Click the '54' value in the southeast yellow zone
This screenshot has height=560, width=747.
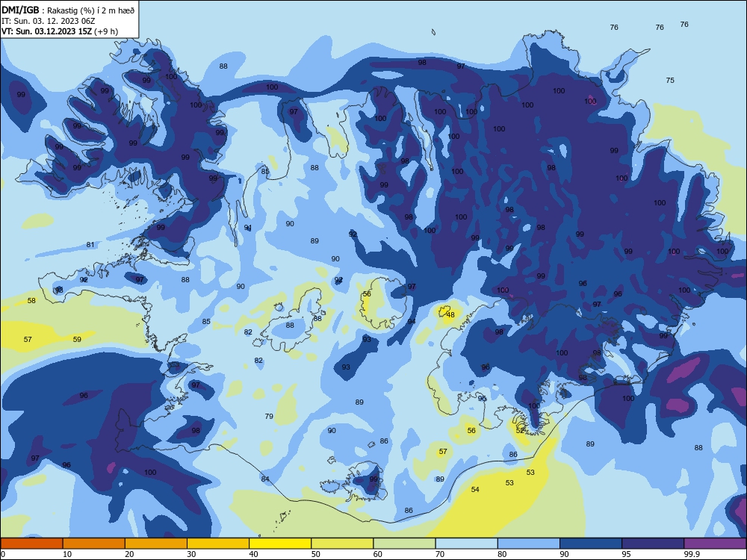point(475,490)
